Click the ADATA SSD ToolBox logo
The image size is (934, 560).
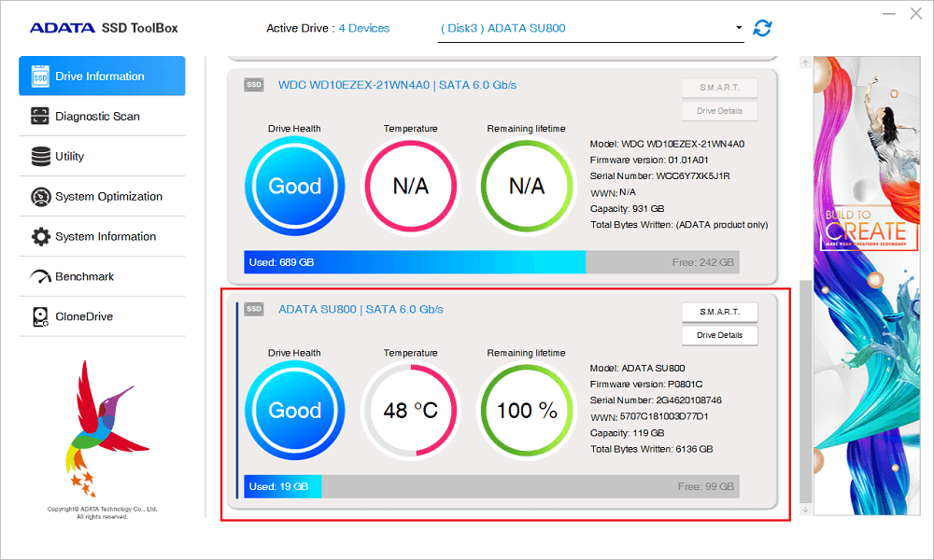pyautogui.click(x=104, y=28)
